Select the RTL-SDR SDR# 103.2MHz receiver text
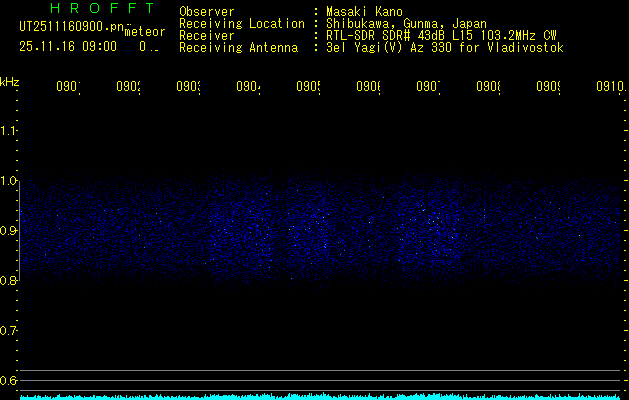 click(441, 36)
